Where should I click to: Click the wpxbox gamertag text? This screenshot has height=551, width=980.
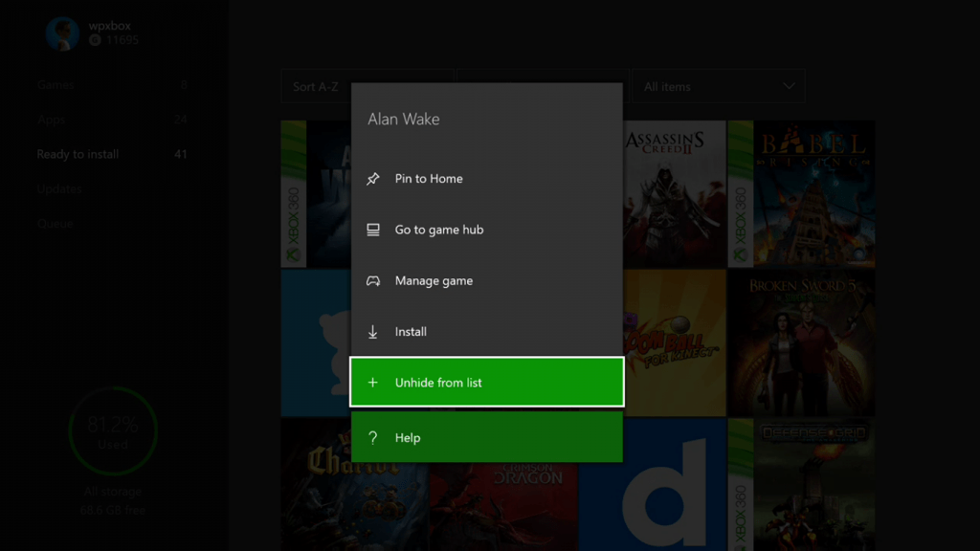(x=110, y=26)
